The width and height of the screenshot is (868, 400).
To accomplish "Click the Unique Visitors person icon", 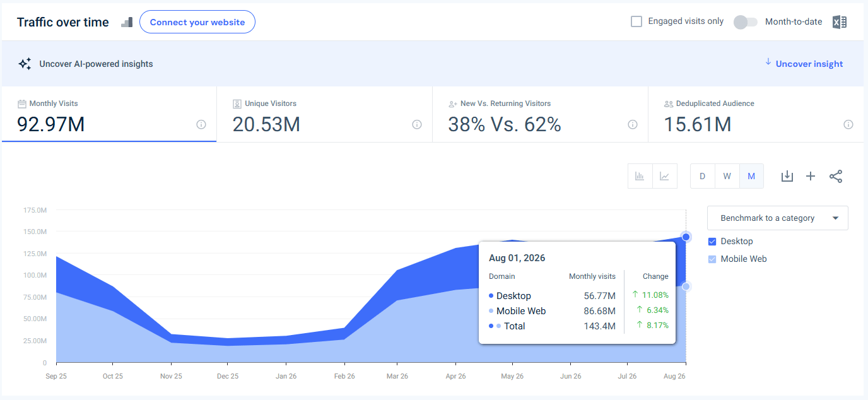I will [x=237, y=103].
